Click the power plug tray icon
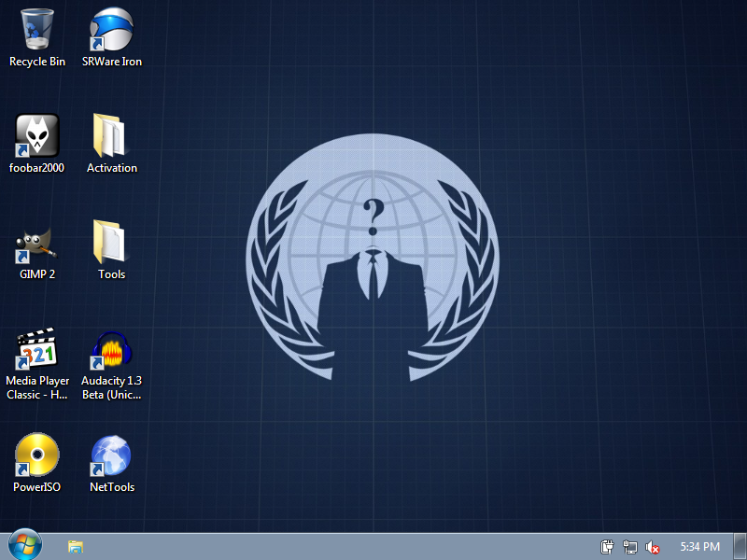Screen dimensions: 747x560 click(607, 547)
